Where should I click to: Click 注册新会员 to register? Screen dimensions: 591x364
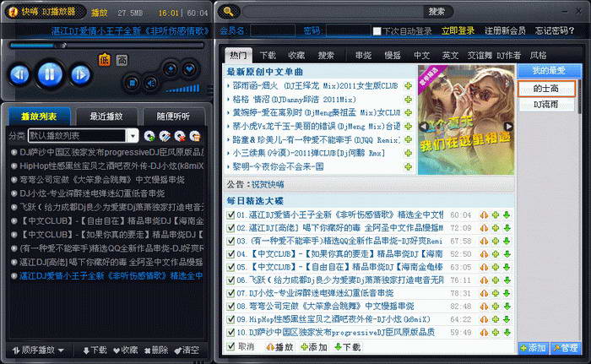[x=505, y=31]
